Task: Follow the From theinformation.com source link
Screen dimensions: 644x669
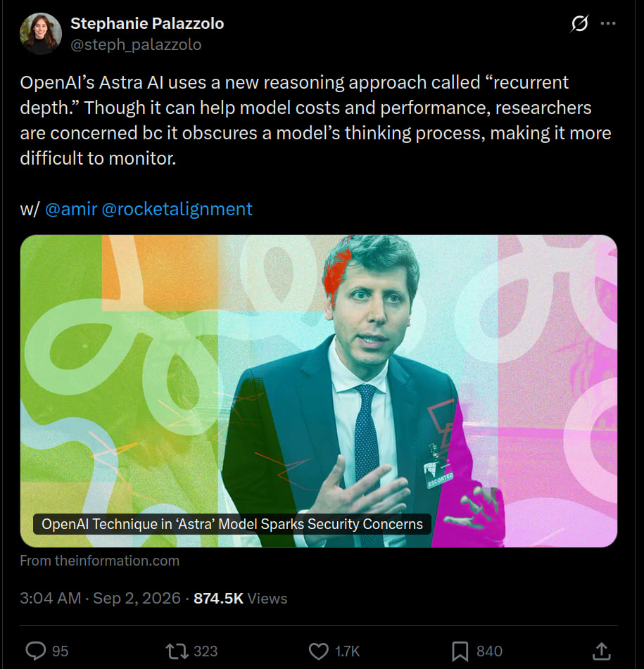Action: pos(99,561)
